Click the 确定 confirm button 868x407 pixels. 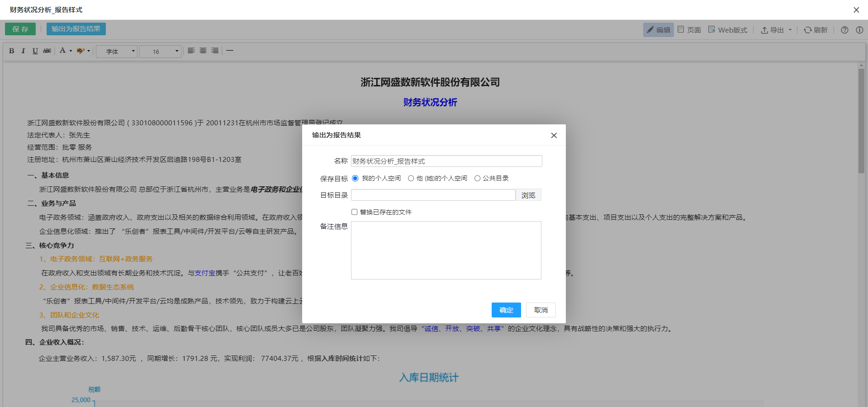coord(506,310)
